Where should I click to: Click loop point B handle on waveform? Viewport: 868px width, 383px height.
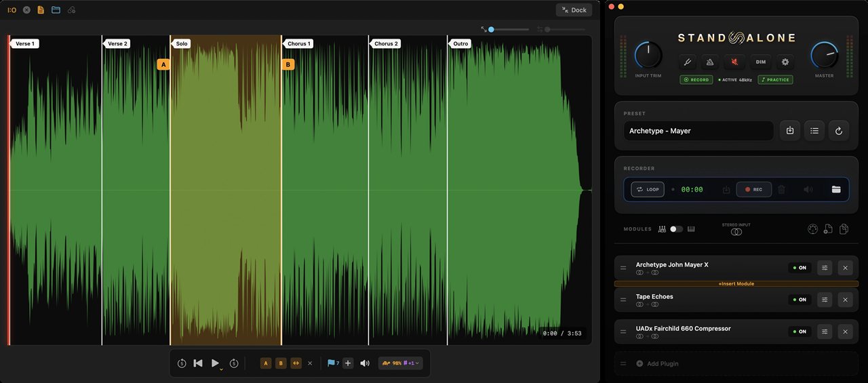(288, 64)
